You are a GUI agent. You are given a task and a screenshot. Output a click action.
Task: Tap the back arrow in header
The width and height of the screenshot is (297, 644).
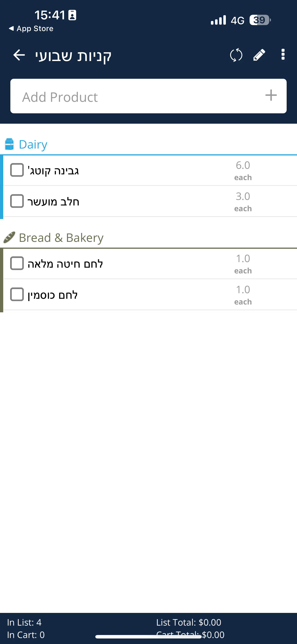pyautogui.click(x=19, y=55)
